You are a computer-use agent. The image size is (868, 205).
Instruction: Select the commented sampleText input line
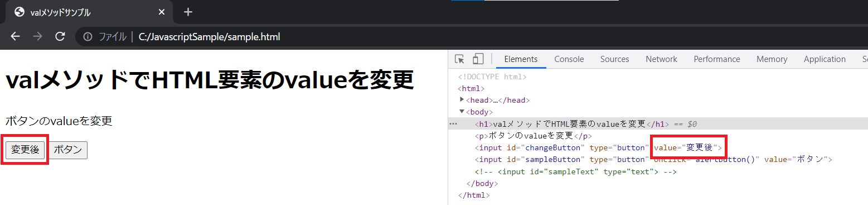tap(575, 172)
